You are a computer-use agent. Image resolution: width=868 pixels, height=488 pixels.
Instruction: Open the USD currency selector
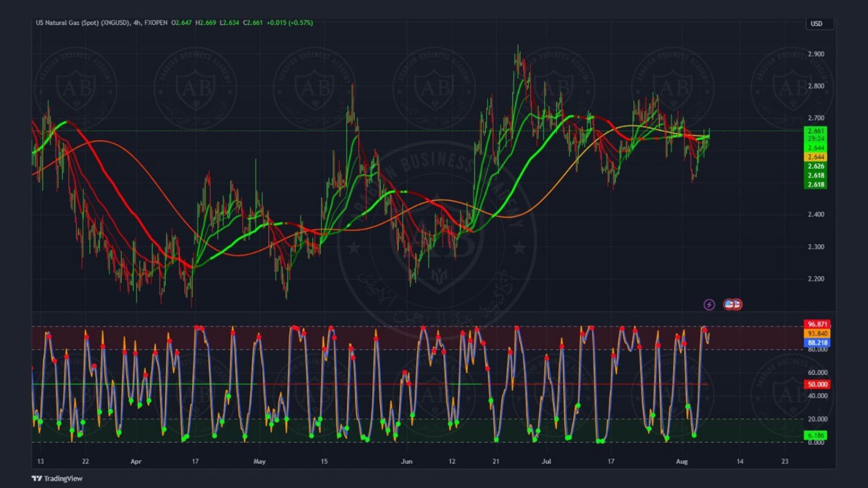[x=819, y=24]
